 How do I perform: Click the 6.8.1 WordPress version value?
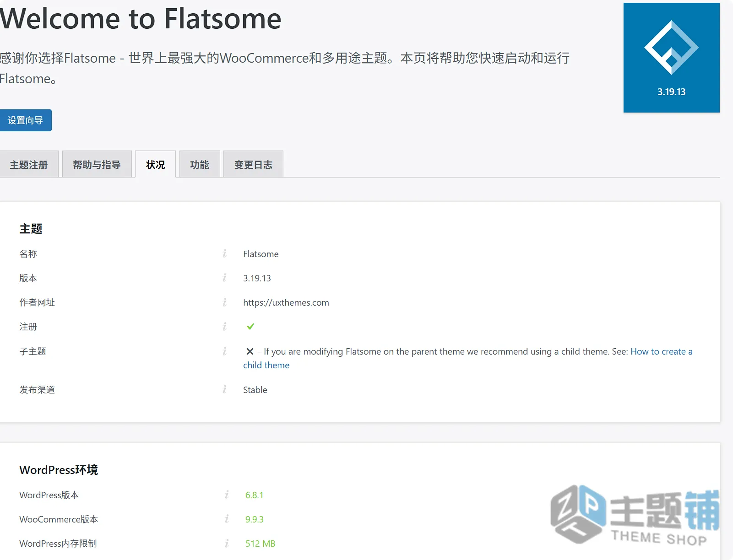pyautogui.click(x=254, y=495)
